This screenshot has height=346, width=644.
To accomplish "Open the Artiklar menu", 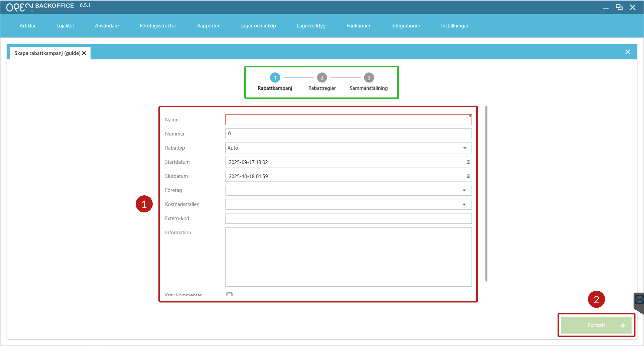I will (x=27, y=26).
